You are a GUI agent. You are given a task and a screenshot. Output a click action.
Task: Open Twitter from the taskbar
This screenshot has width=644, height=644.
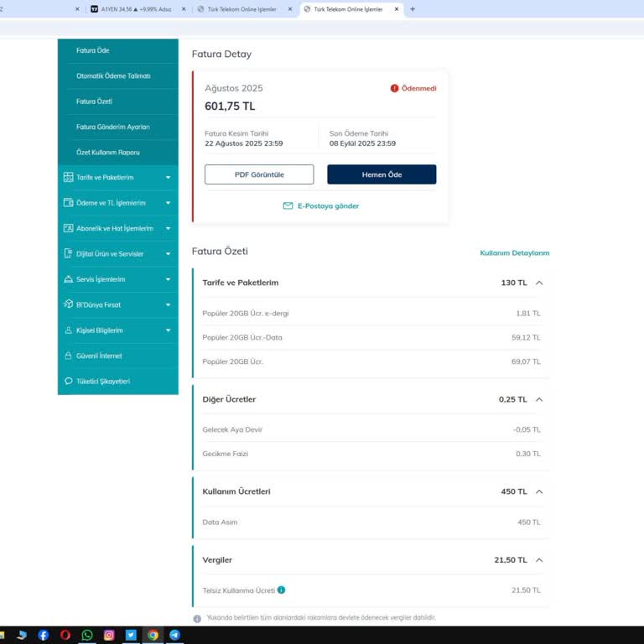(131, 635)
